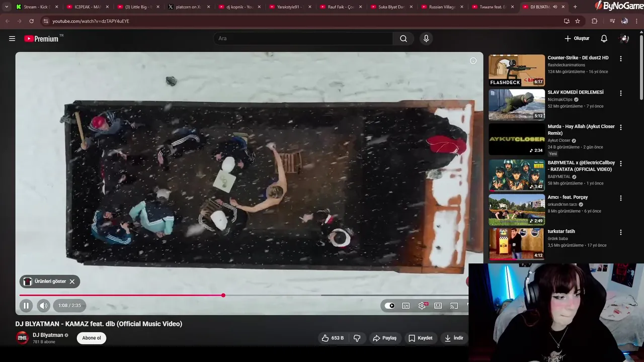Subscribe with the Abone ol button

click(92, 338)
